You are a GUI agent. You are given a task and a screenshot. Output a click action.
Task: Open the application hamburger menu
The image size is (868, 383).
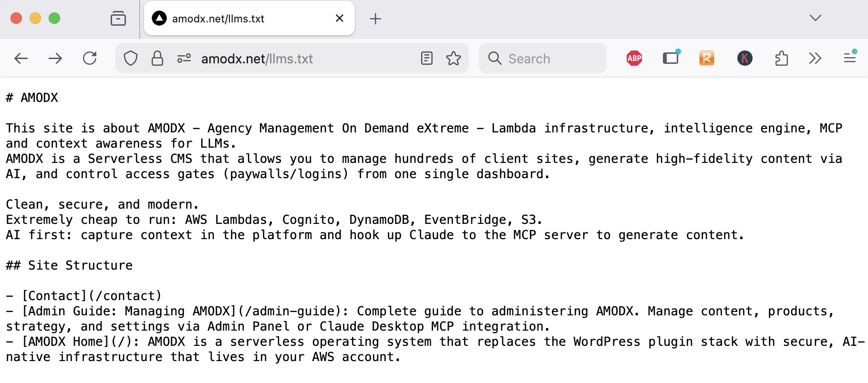coord(850,58)
